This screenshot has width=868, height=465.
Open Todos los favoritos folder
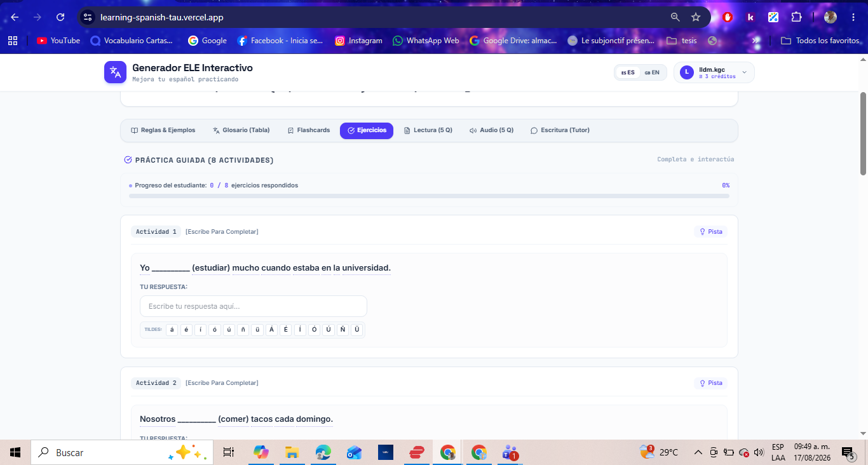pyautogui.click(x=820, y=41)
